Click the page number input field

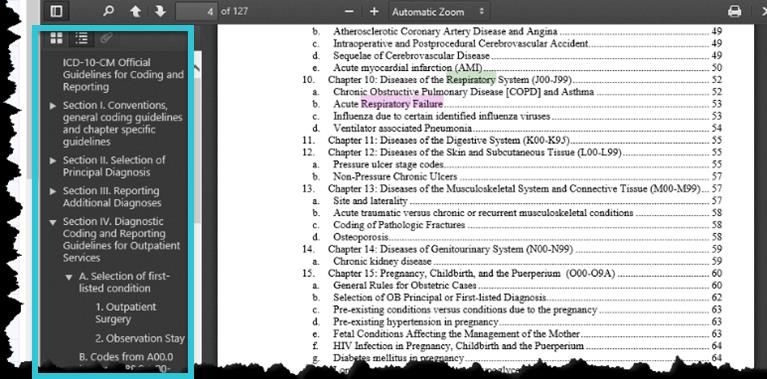coord(196,11)
